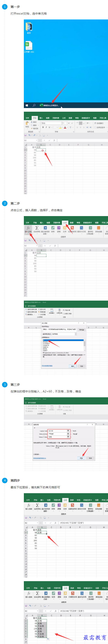This screenshot has width=108, height=644.
Task: Click the yellow fill color swatch button
Action: 60,128
